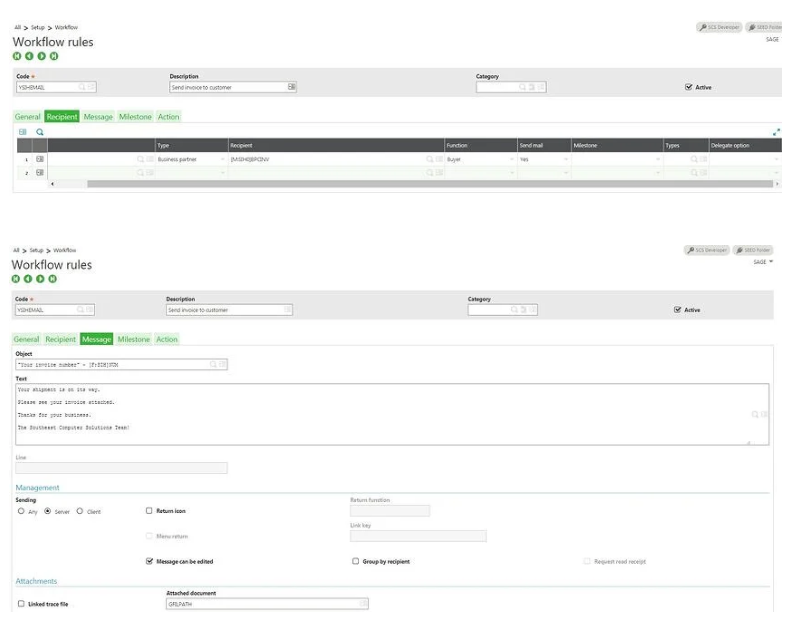Enable the Return icon checkbox
Screen dimensions: 792x639
pyautogui.click(x=150, y=511)
